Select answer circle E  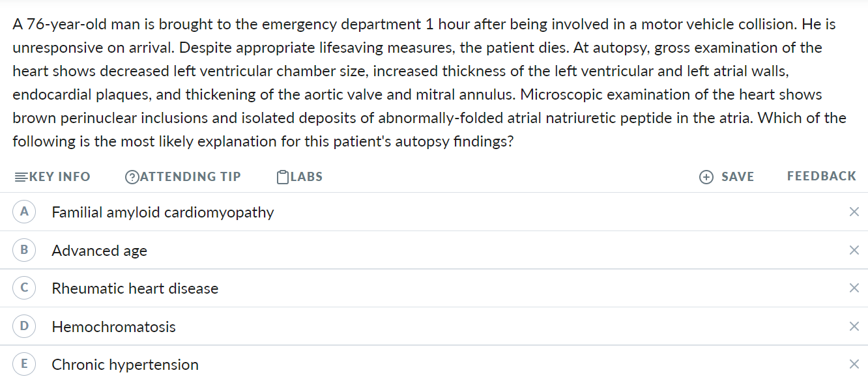[x=24, y=364]
